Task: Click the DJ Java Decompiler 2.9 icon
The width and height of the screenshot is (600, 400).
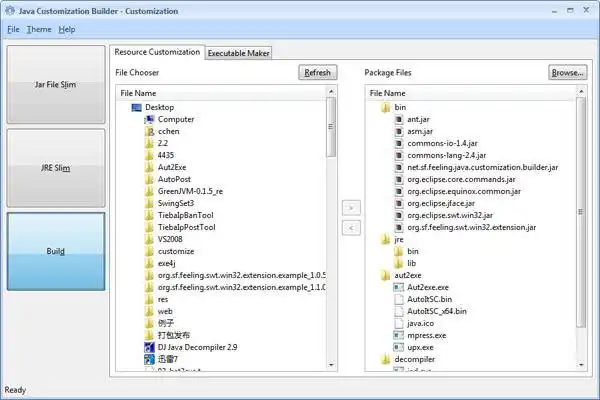Action: click(149, 347)
